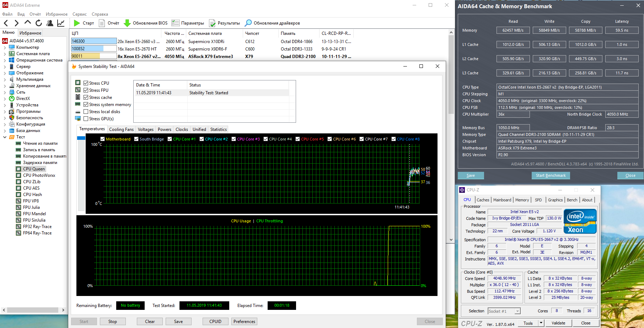
Task: Click the green Старт play icon
Action: tap(77, 23)
